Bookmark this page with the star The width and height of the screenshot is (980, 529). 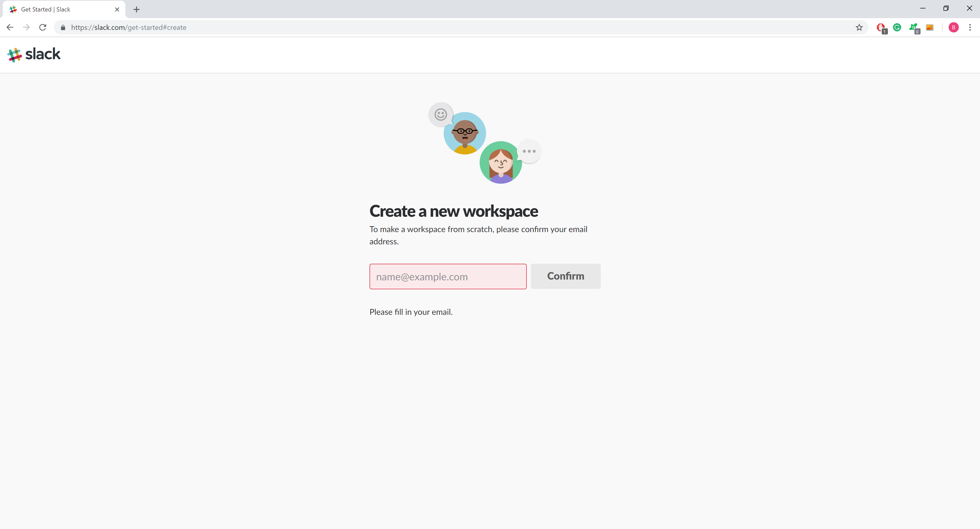pos(859,27)
